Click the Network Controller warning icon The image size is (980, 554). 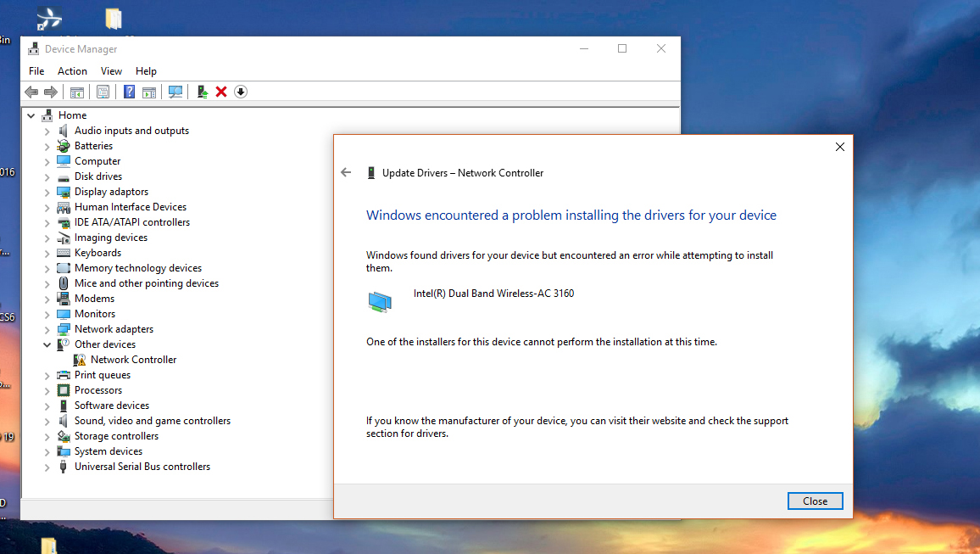(80, 360)
